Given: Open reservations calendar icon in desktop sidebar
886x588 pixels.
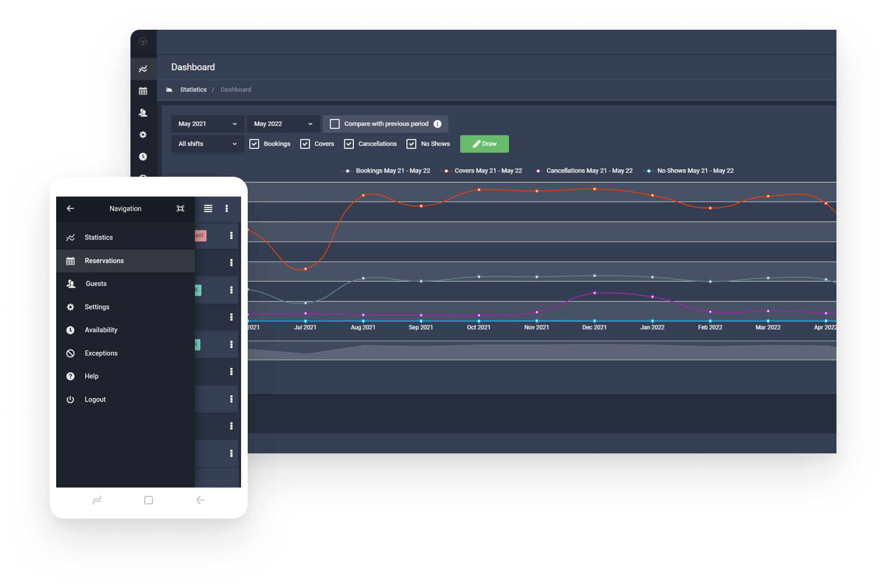Looking at the screenshot, I should point(143,91).
